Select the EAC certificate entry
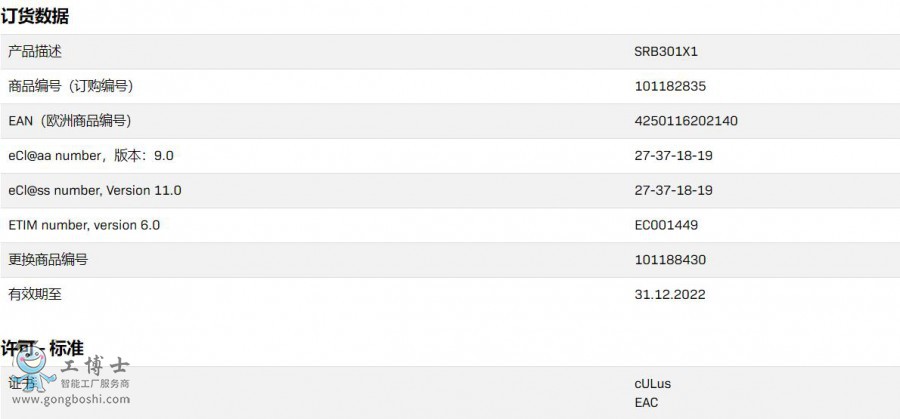Screen dimensions: 900x419 point(647,403)
